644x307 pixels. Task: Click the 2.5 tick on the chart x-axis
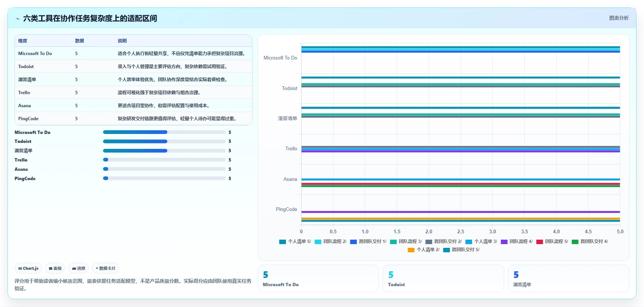click(461, 231)
